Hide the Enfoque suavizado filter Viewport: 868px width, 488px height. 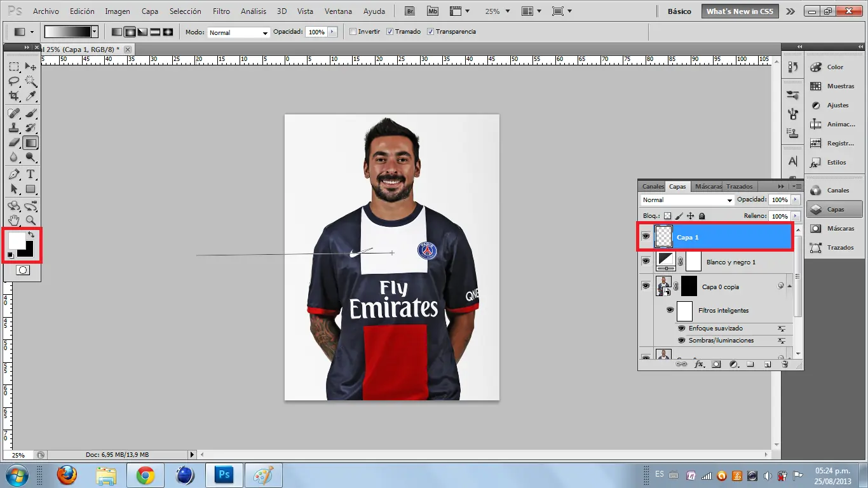coord(682,329)
